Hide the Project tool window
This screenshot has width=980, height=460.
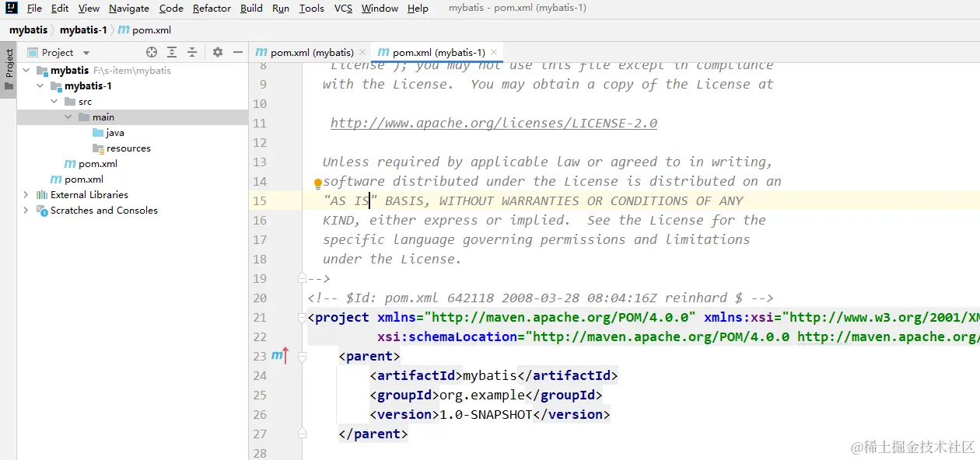[x=238, y=52]
